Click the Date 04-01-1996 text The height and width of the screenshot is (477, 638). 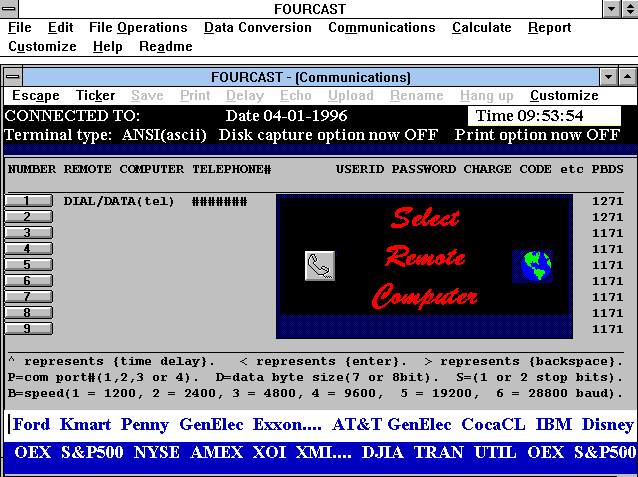[x=286, y=116]
